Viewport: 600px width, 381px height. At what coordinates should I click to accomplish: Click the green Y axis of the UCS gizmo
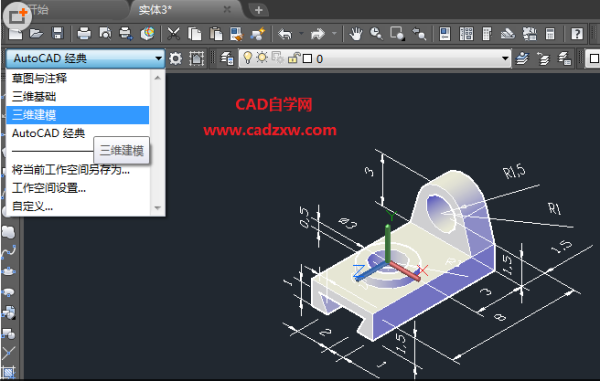388,243
